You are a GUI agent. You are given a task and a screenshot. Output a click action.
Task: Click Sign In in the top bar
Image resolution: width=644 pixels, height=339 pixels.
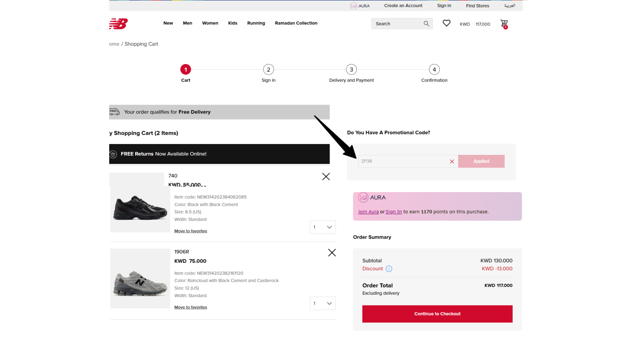point(444,6)
